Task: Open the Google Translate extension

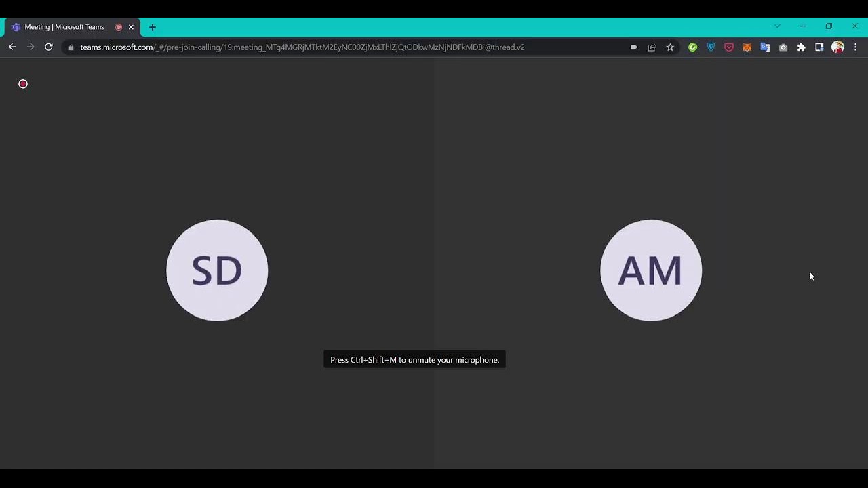Action: point(765,47)
